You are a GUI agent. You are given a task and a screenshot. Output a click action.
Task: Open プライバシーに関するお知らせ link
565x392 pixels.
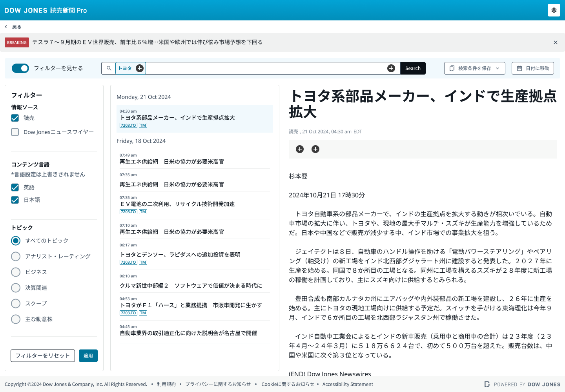(x=218, y=384)
